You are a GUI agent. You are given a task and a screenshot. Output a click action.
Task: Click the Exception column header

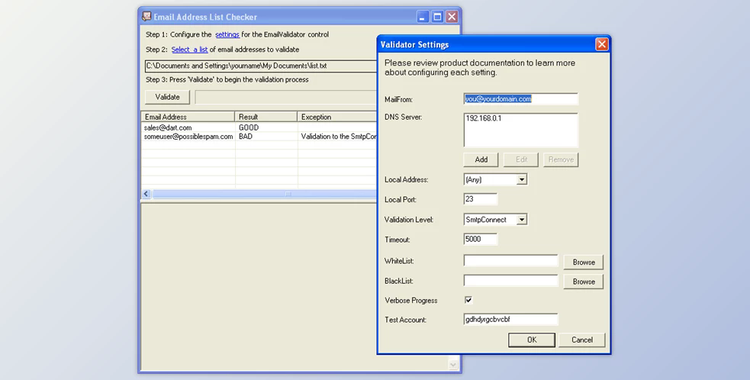click(337, 117)
